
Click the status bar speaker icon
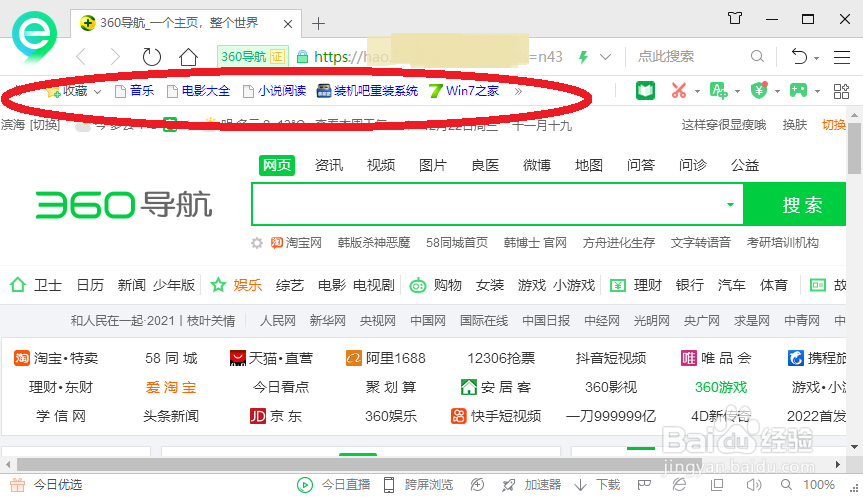click(753, 485)
